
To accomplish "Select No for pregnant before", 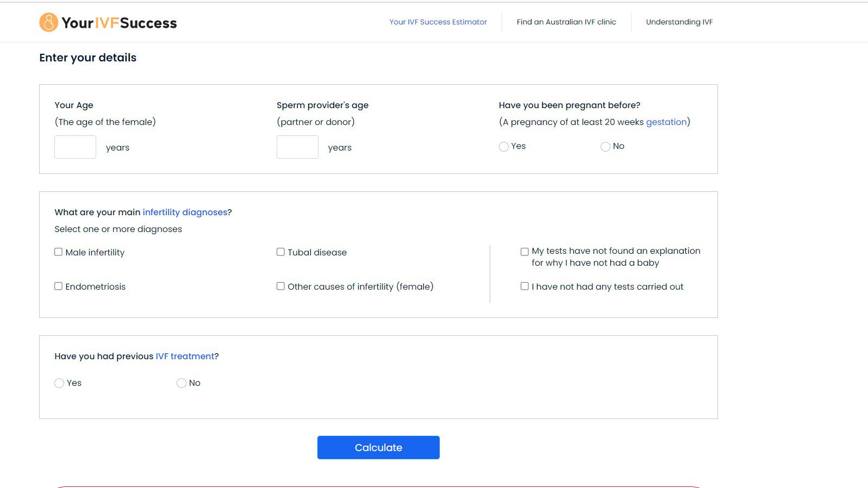I will click(x=605, y=147).
